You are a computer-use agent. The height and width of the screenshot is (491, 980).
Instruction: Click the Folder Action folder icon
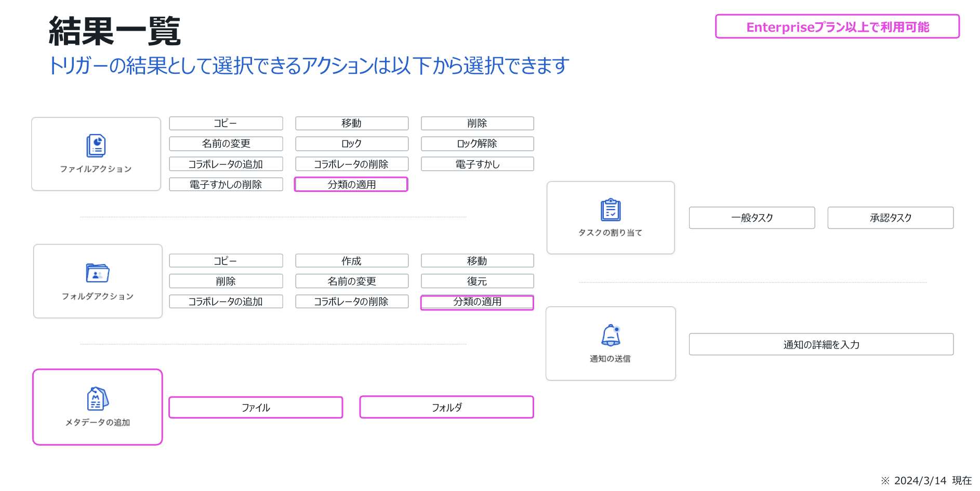click(98, 273)
